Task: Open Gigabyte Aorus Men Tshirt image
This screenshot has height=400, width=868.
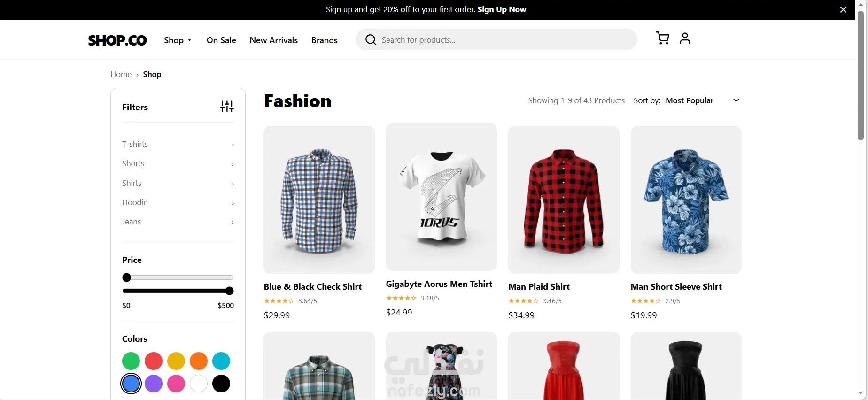Action: tap(442, 197)
